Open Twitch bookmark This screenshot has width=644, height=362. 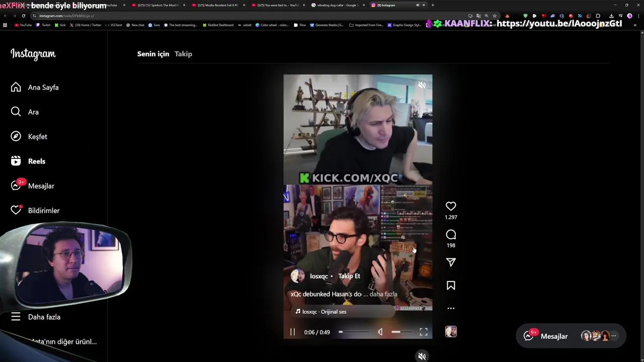click(43, 25)
